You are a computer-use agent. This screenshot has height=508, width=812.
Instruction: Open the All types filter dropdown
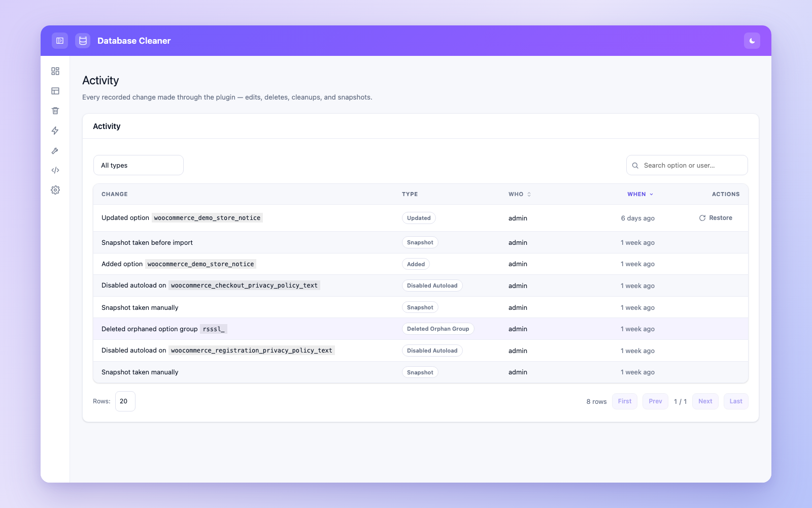(139, 165)
